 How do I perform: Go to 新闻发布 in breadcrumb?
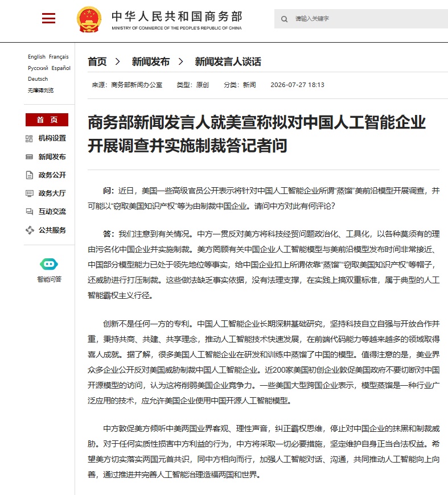[151, 61]
